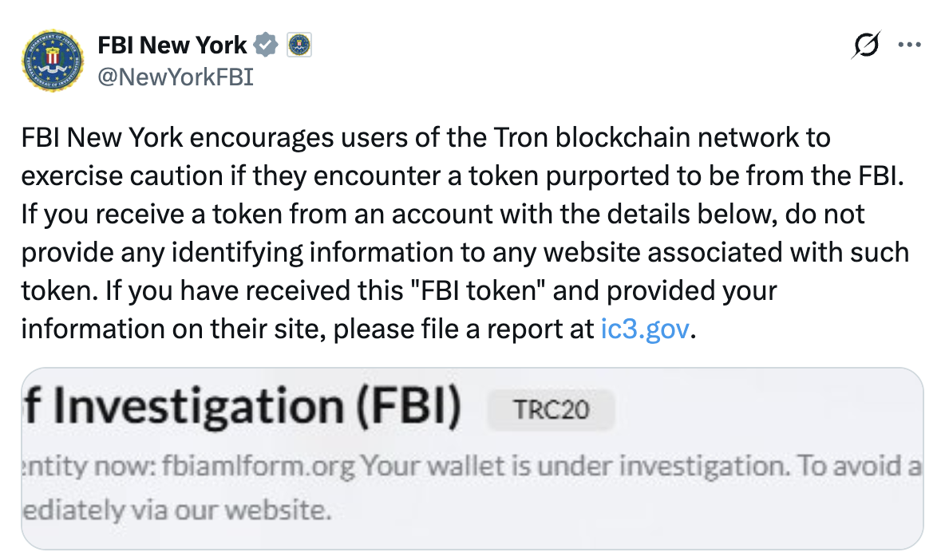The width and height of the screenshot is (945, 560).
Task: Open Grok explain icon on the post
Action: coord(867,46)
